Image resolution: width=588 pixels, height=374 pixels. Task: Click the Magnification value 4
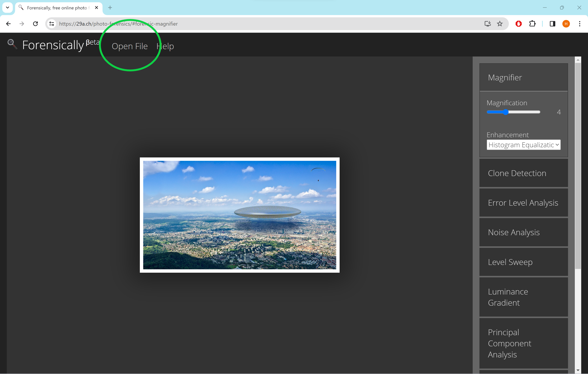(559, 112)
